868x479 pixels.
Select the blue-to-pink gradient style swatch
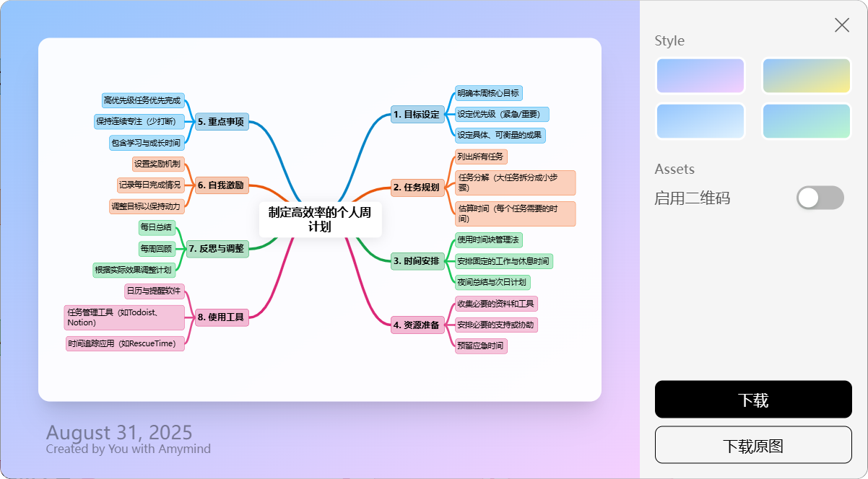[x=700, y=76]
